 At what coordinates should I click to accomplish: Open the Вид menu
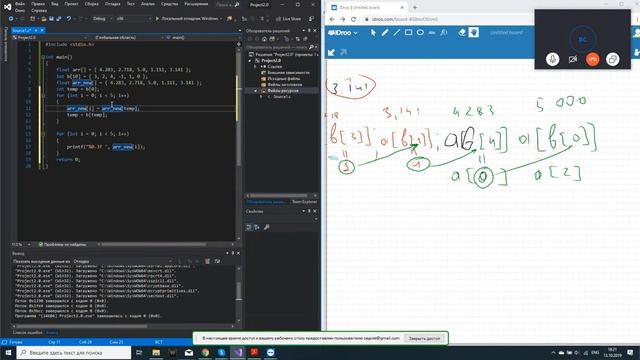point(55,4)
